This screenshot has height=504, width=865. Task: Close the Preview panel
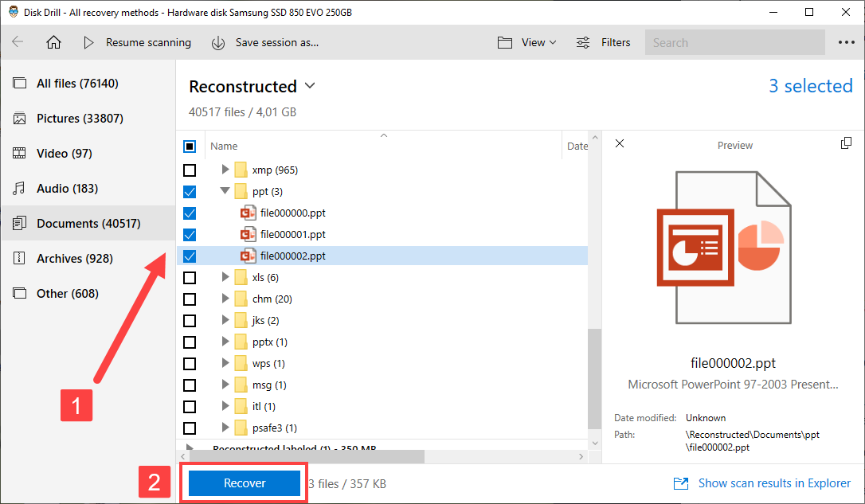pos(620,143)
